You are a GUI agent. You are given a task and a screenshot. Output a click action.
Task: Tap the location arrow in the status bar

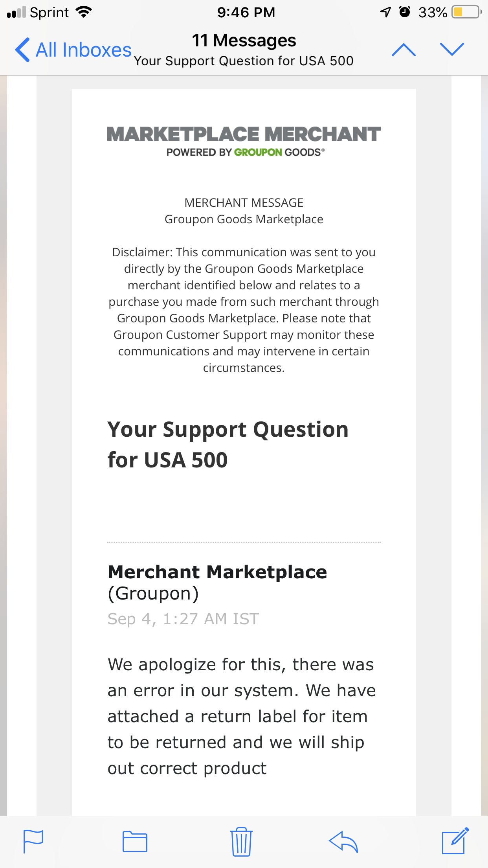point(385,12)
